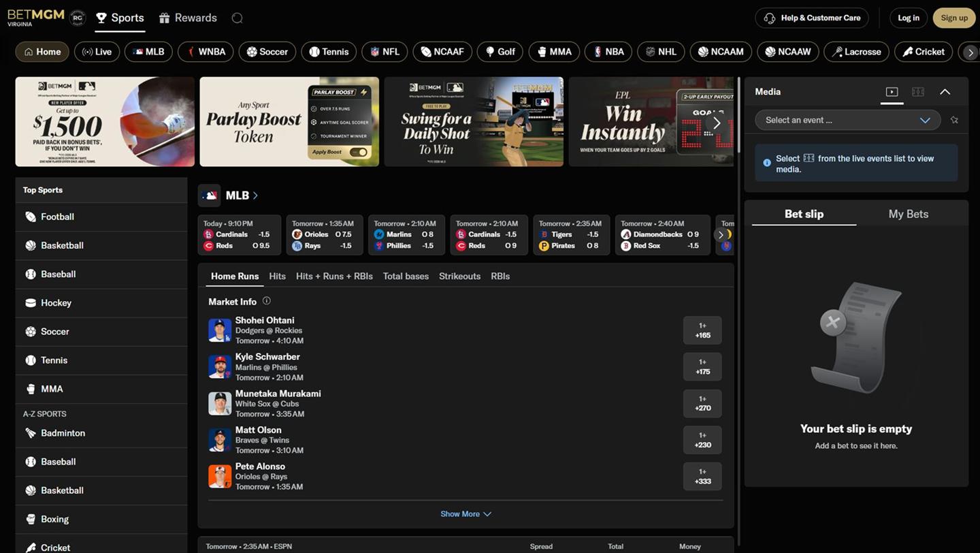Bet Kyle Schwarber 1+ home run +175
Image resolution: width=980 pixels, height=553 pixels.
point(702,366)
